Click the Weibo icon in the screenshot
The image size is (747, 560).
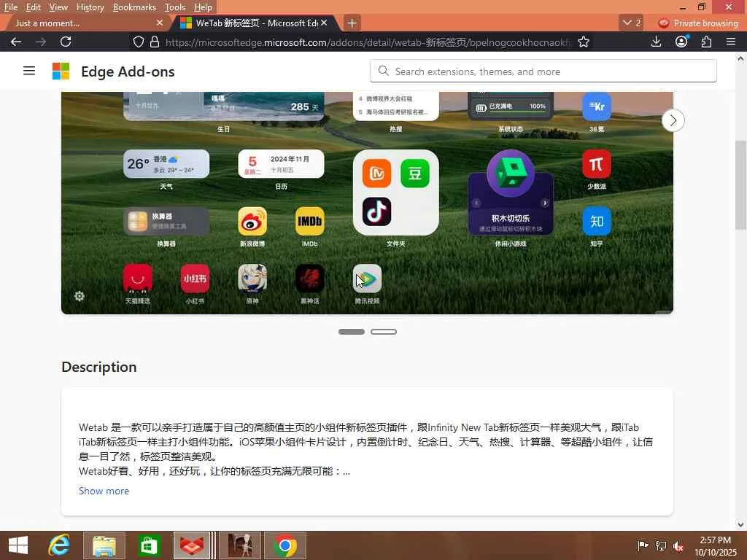[x=252, y=222]
